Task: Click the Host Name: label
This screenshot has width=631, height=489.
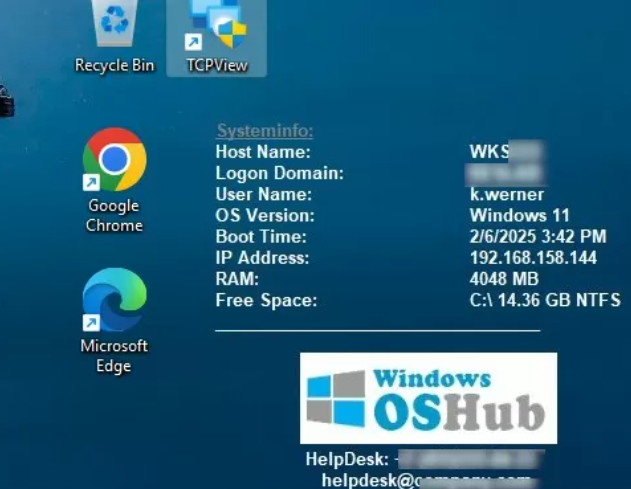Action: [263, 152]
